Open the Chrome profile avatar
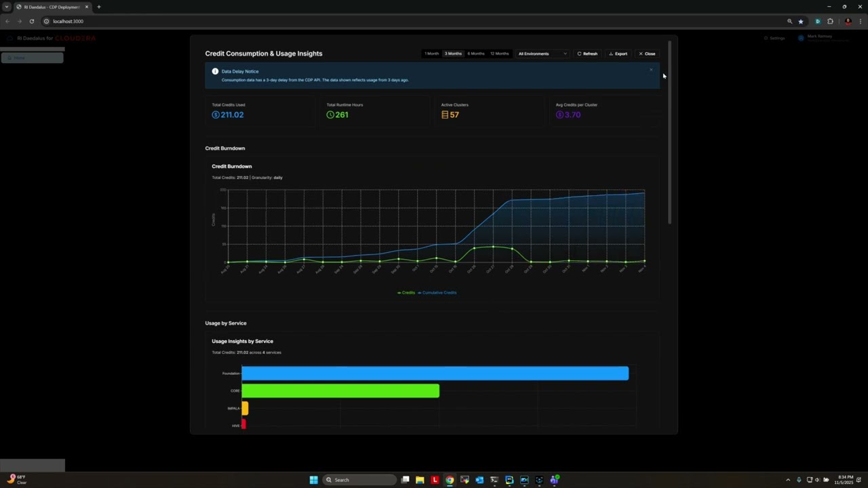Image resolution: width=868 pixels, height=488 pixels. pyautogui.click(x=848, y=21)
